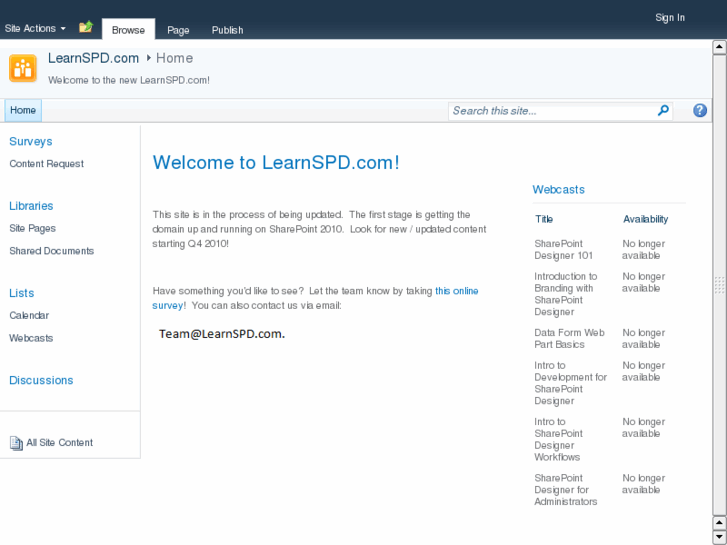The image size is (727, 545).
Task: Click the Navigate Up folder icon
Action: [x=86, y=27]
